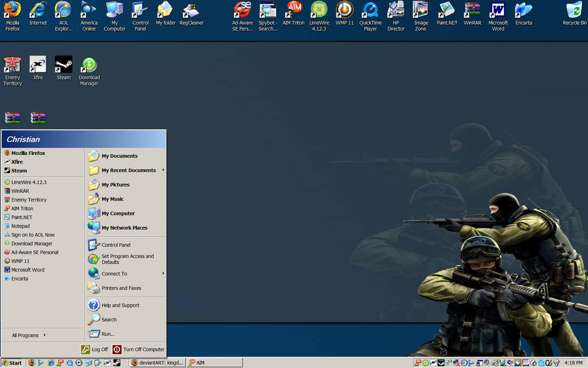
Task: Expand the Connect To submenu
Action: tap(126, 274)
